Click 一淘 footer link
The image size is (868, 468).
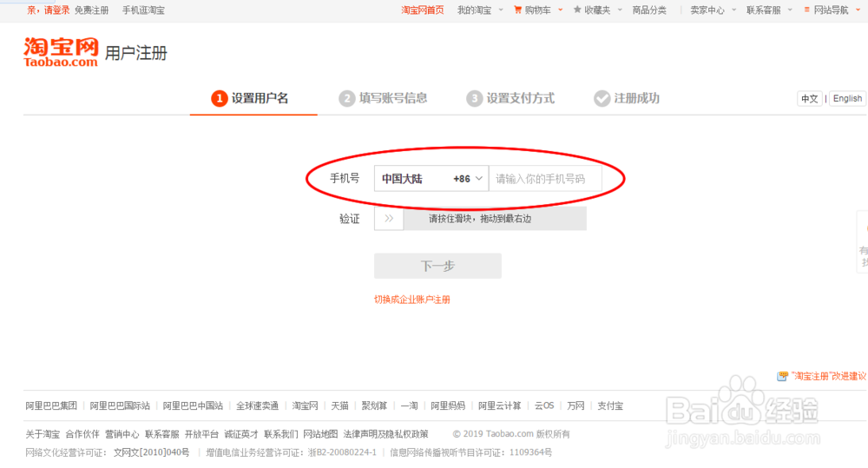click(x=409, y=406)
